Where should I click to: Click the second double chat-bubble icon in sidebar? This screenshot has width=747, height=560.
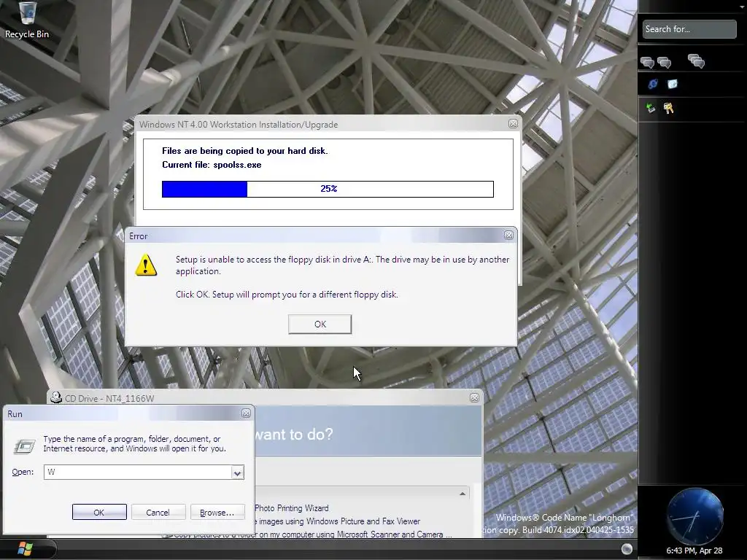pyautogui.click(x=664, y=62)
